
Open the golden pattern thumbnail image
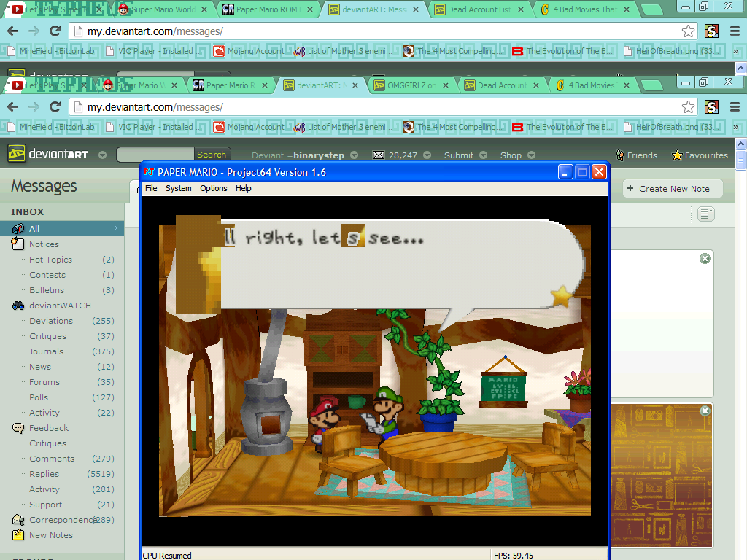pos(661,475)
